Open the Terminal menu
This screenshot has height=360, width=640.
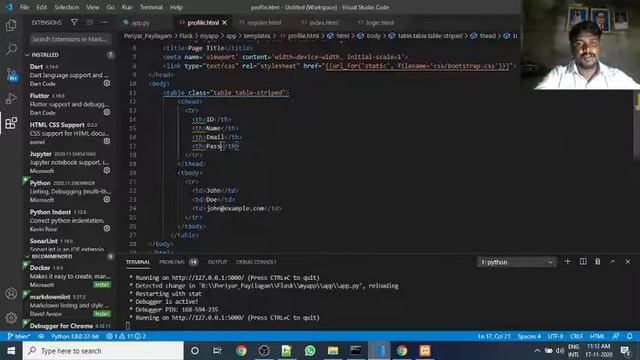(x=151, y=7)
